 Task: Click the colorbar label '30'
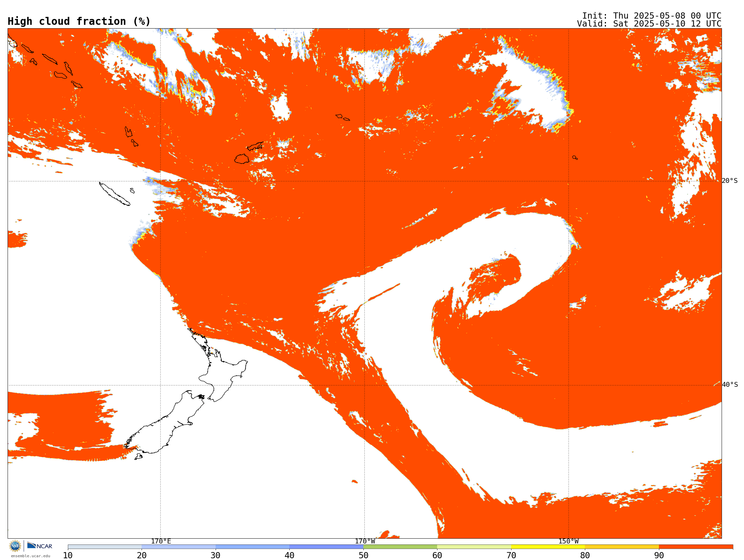pyautogui.click(x=216, y=555)
